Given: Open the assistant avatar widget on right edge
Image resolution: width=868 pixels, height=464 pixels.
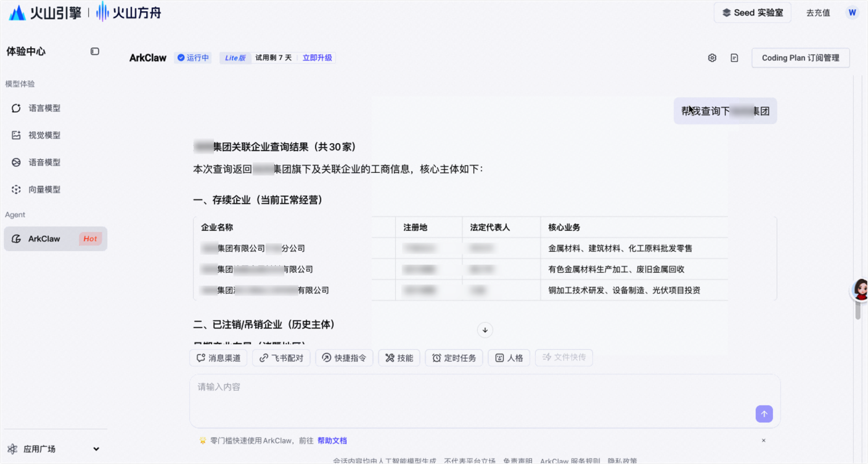Looking at the screenshot, I should 860,289.
